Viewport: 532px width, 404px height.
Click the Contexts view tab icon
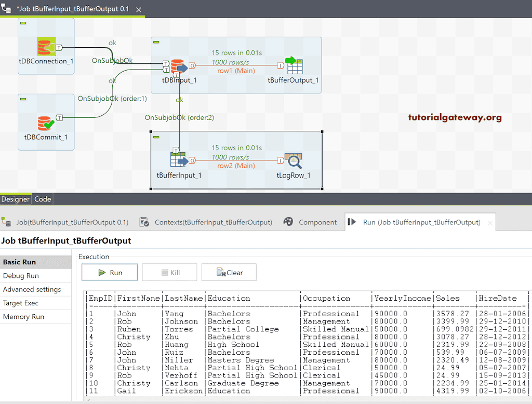pos(143,222)
